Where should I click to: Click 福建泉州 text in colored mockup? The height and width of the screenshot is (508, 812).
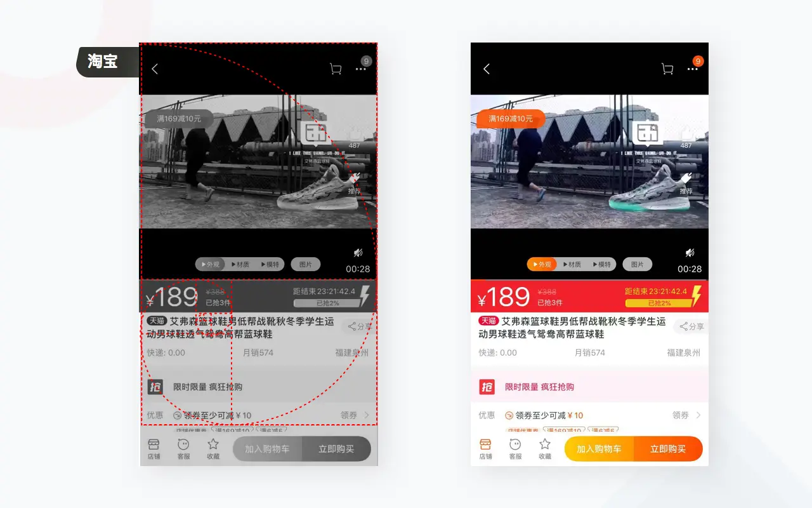click(684, 352)
